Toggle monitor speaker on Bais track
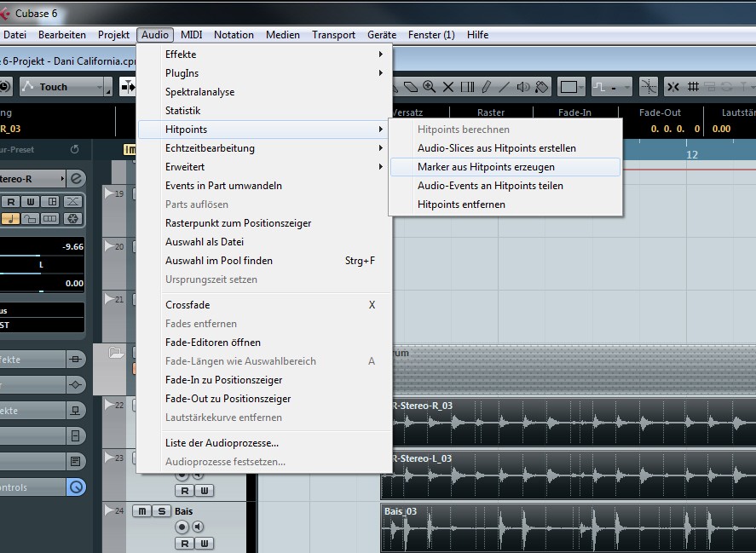756x553 pixels. 198,527
